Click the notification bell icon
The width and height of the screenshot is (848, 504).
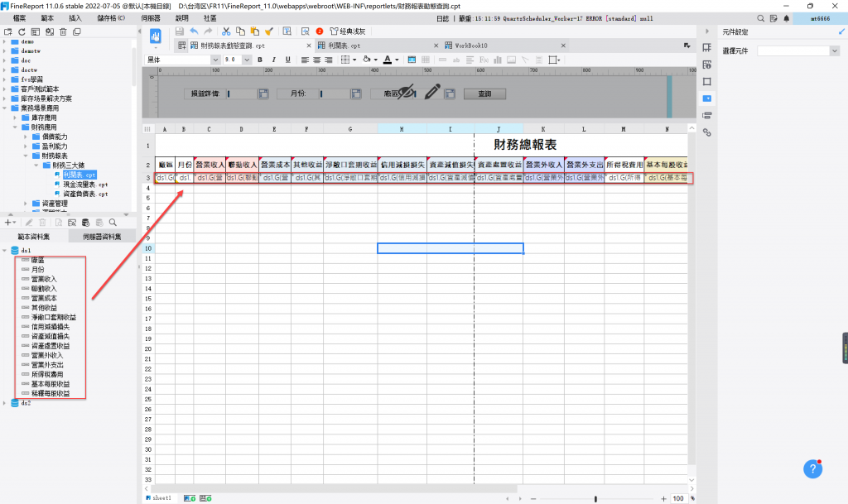[787, 18]
